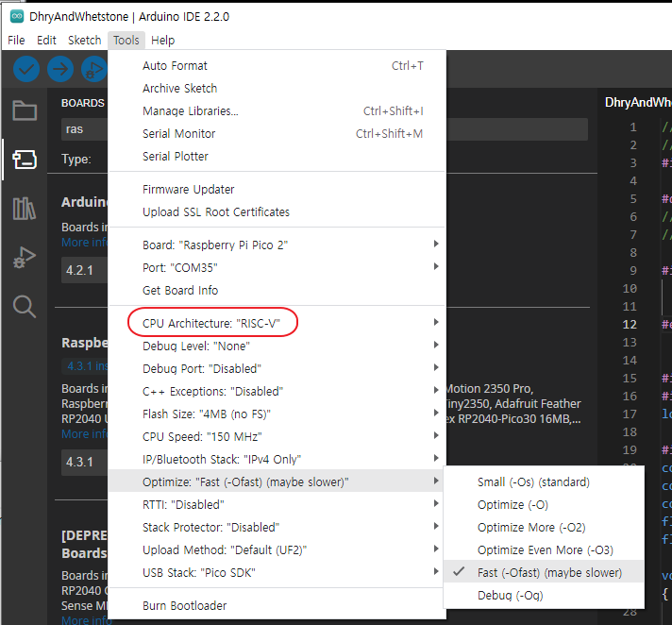Expand the Stack Protector submenu
This screenshot has height=625, width=672.
(x=277, y=528)
